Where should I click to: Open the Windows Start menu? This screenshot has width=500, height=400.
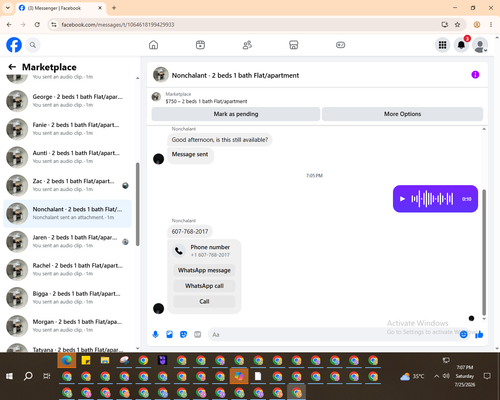click(x=9, y=376)
